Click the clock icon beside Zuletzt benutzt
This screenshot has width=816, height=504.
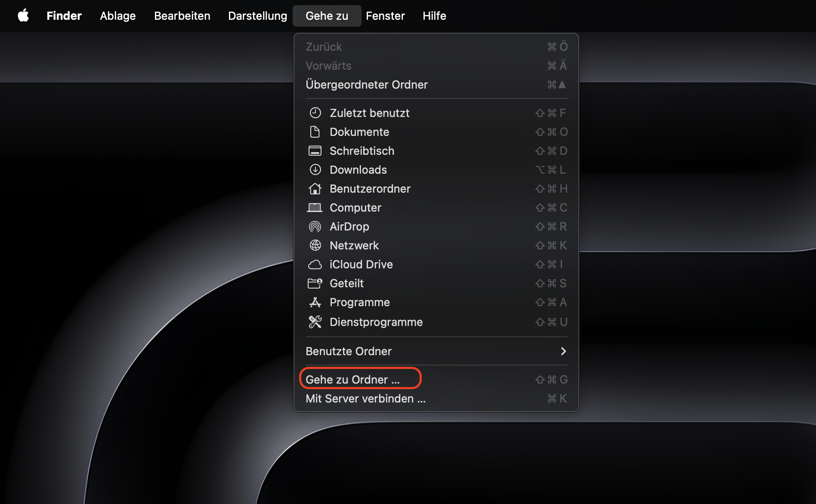tap(315, 113)
